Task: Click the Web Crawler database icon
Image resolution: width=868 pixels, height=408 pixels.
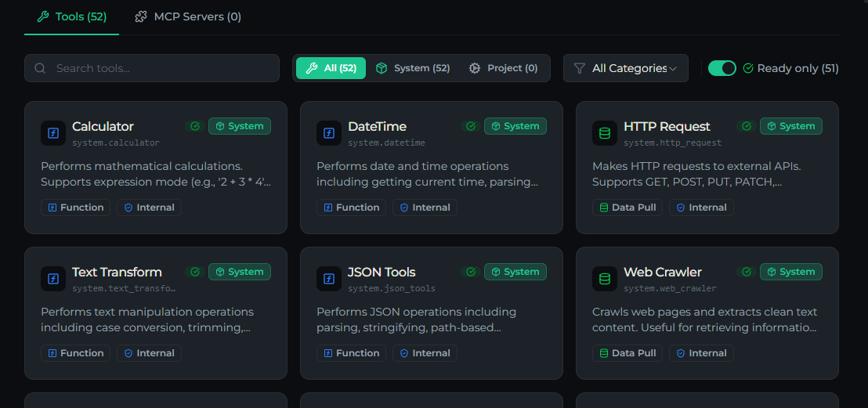Action: tap(605, 279)
